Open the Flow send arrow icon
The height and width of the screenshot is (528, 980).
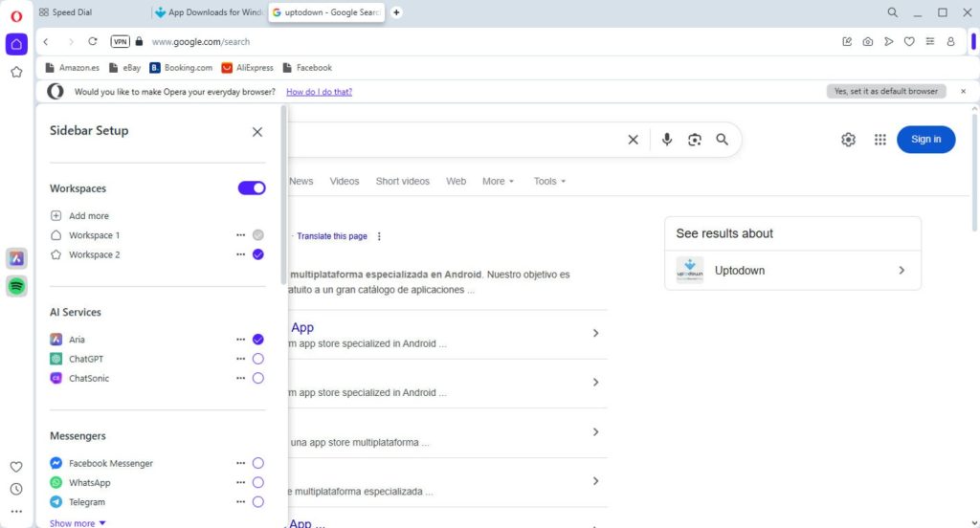coord(888,42)
